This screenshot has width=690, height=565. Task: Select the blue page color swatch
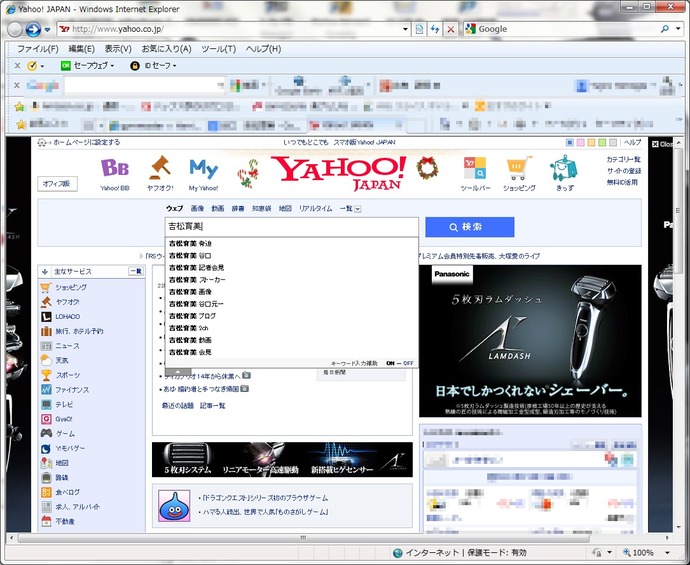[570, 143]
